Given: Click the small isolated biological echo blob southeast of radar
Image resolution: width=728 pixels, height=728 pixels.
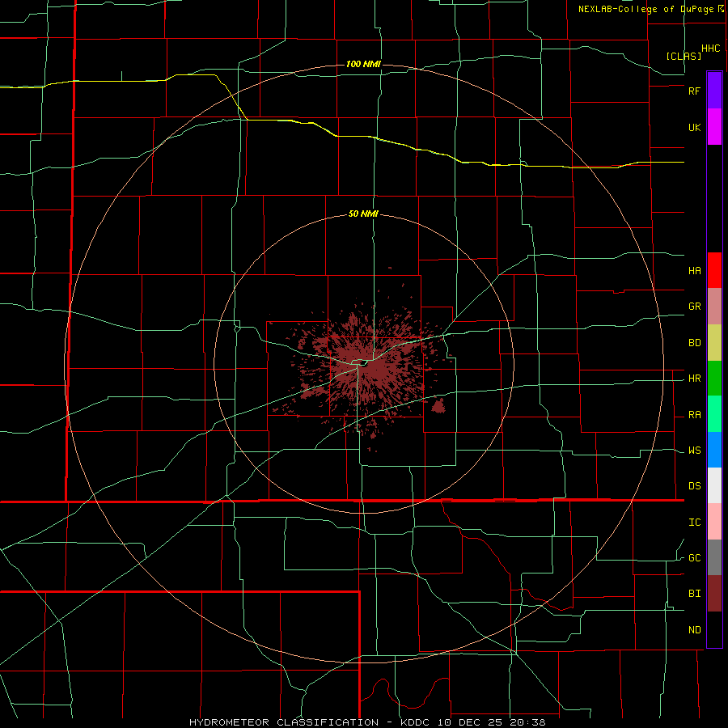Looking at the screenshot, I should pos(438,407).
